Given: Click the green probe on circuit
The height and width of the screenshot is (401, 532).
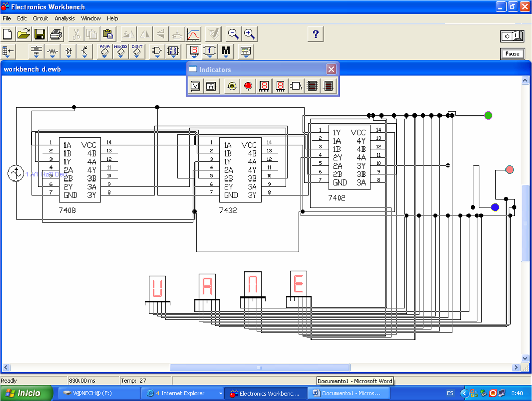Looking at the screenshot, I should 488,115.
